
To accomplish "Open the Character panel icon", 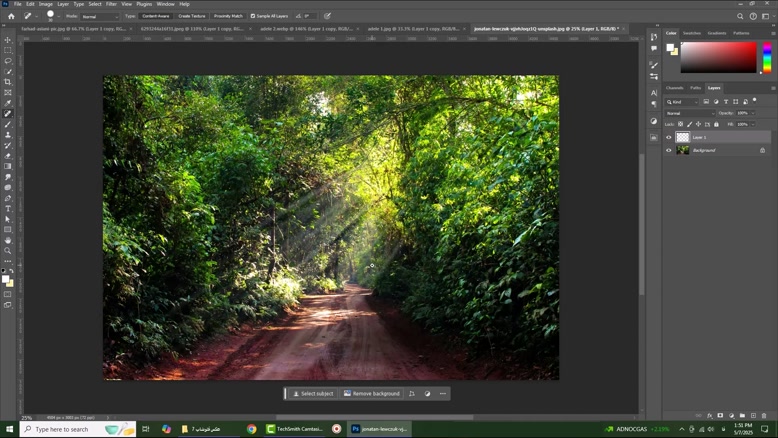I will click(654, 93).
